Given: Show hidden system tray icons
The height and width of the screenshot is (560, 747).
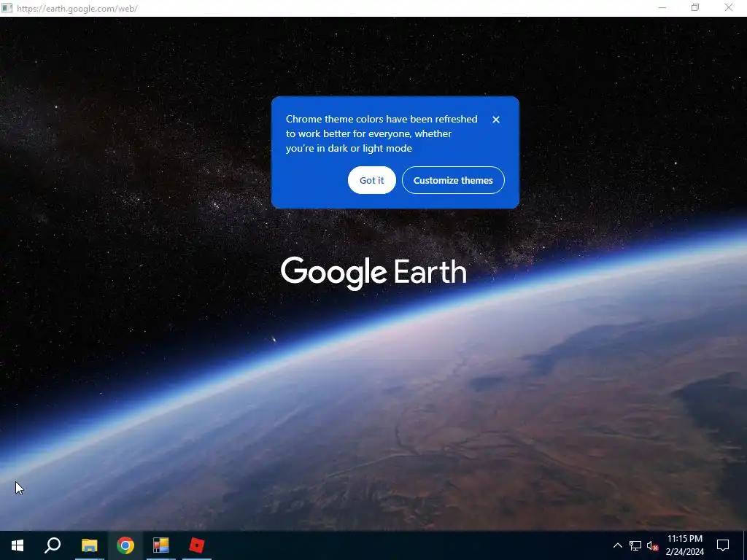Looking at the screenshot, I should click(617, 545).
